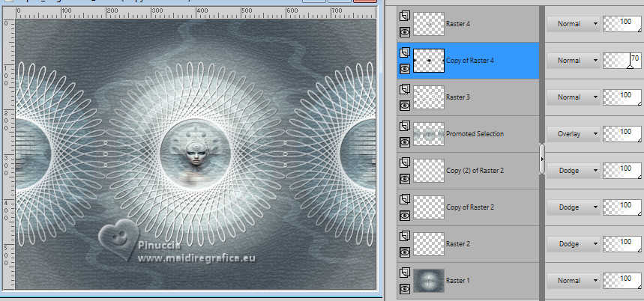Click the raster layer type icon of Raster 4

coord(405,16)
